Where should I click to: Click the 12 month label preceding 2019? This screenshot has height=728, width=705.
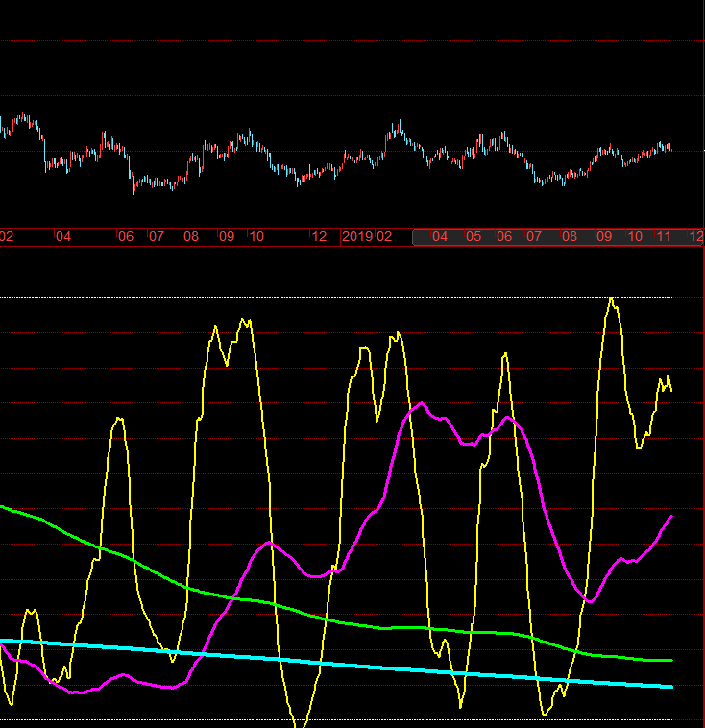coord(319,237)
